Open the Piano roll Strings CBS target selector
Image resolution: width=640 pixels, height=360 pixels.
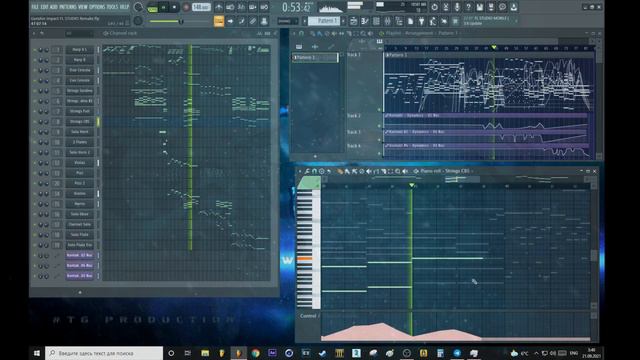click(446, 171)
